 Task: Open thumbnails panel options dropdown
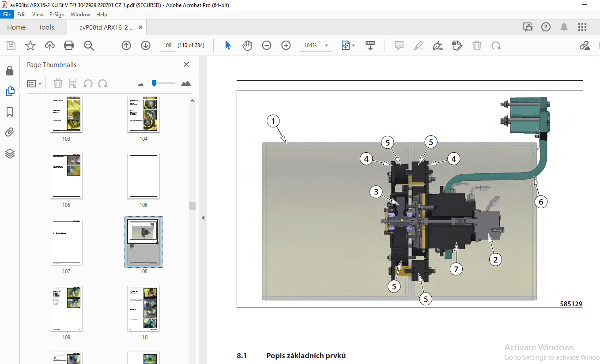point(34,83)
